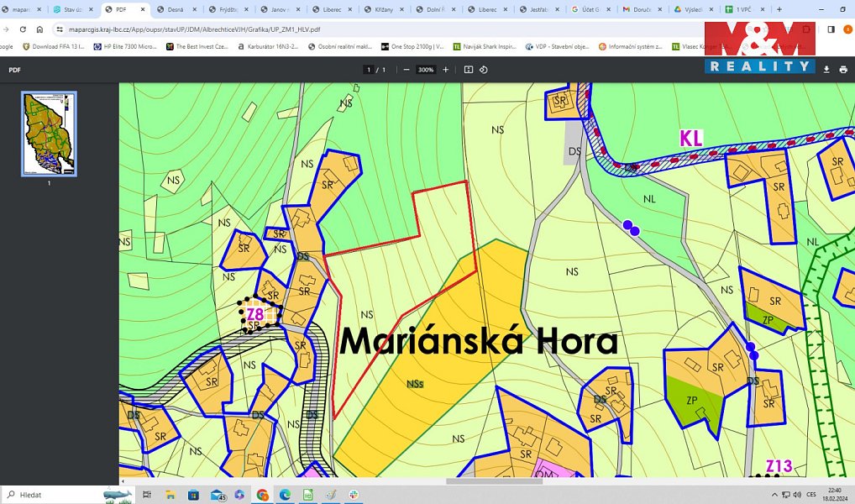The height and width of the screenshot is (504, 855).
Task: Open Microsoft Edge from the taskbar
Action: coord(285,495)
